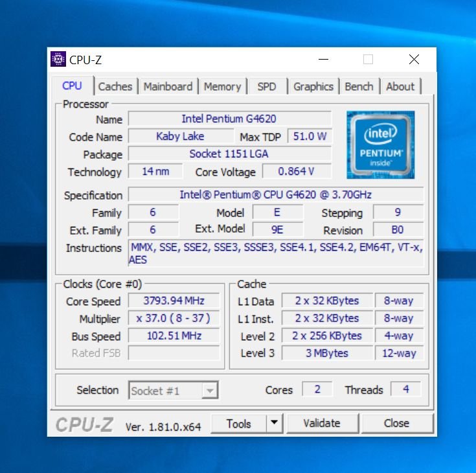The height and width of the screenshot is (473, 476).
Task: Open the Bench tab
Action: [x=359, y=87]
